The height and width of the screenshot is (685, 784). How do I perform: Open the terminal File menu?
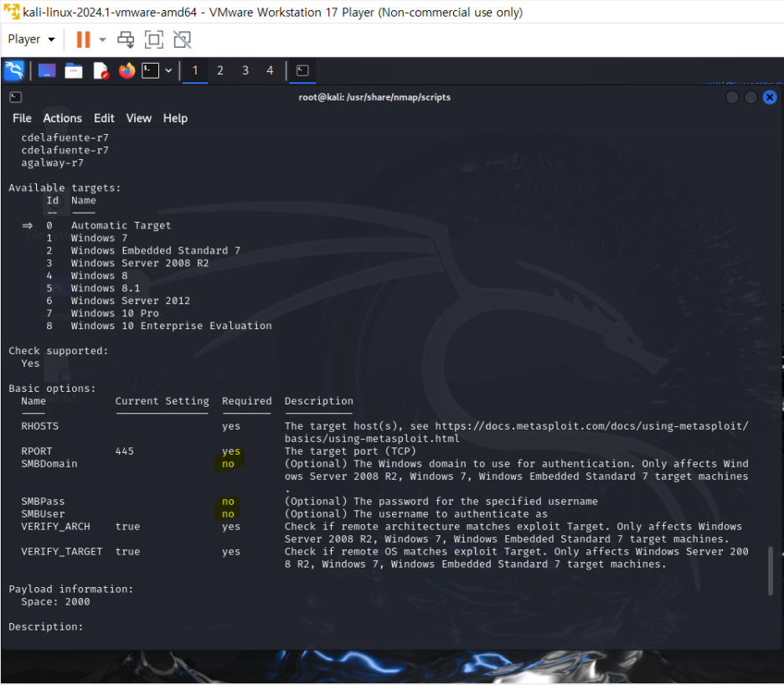pyautogui.click(x=22, y=118)
